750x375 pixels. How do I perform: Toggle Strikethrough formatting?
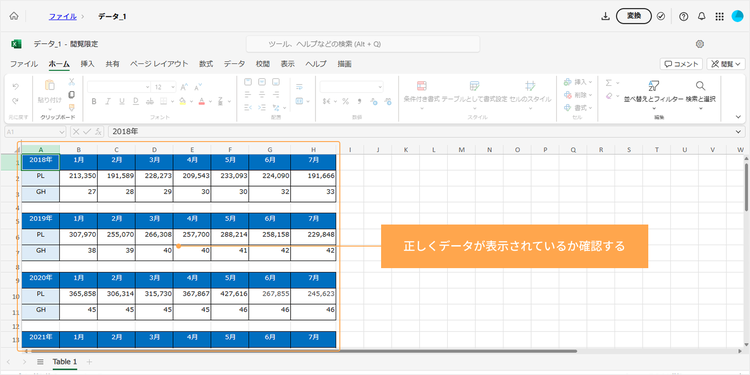[x=149, y=101]
